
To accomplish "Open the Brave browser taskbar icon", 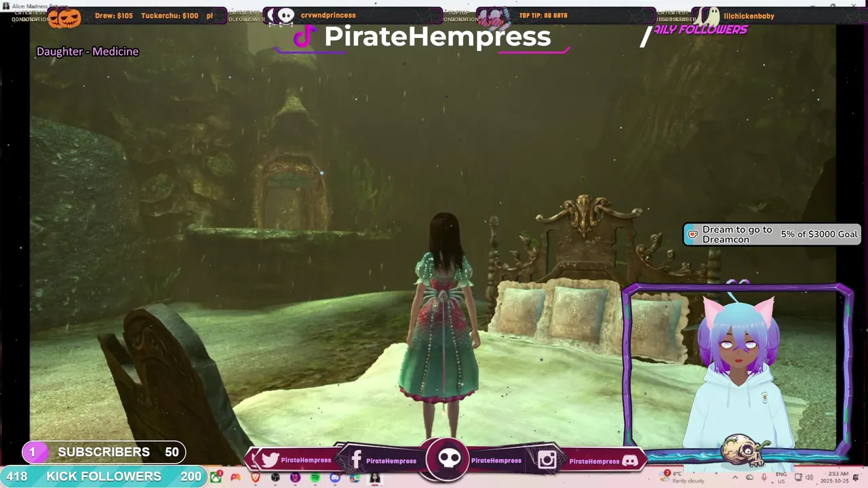I will pyautogui.click(x=255, y=477).
